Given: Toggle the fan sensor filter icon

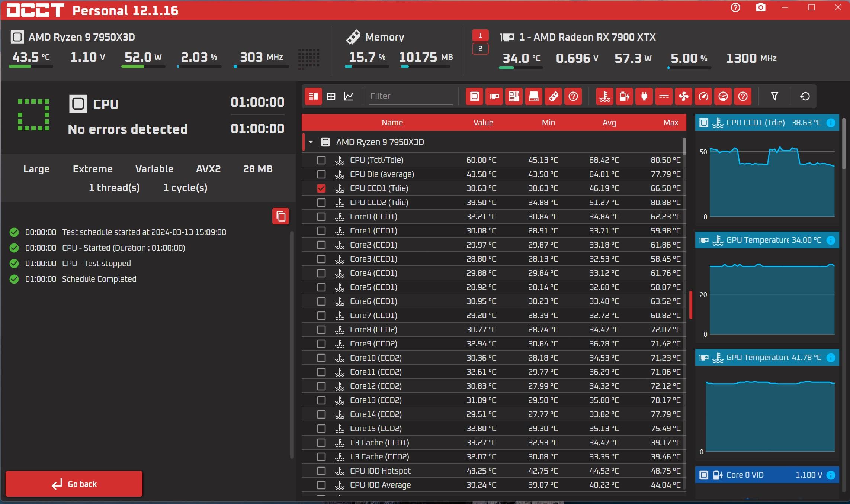Looking at the screenshot, I should click(x=684, y=97).
